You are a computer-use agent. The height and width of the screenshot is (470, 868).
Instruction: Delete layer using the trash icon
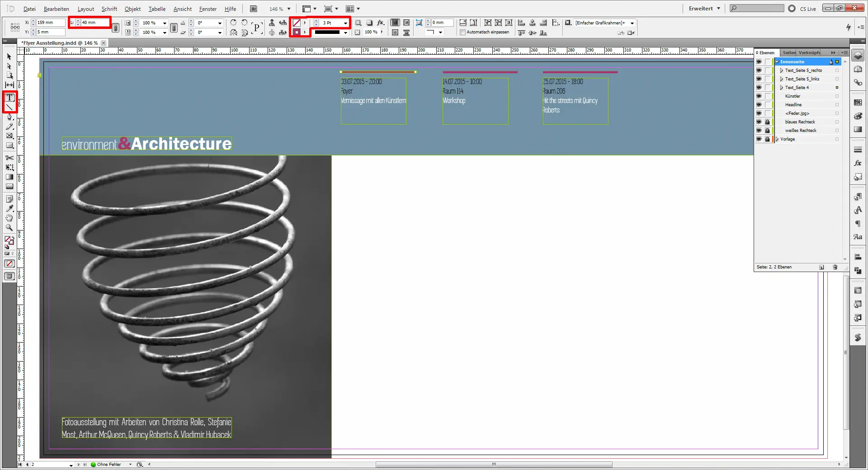835,267
